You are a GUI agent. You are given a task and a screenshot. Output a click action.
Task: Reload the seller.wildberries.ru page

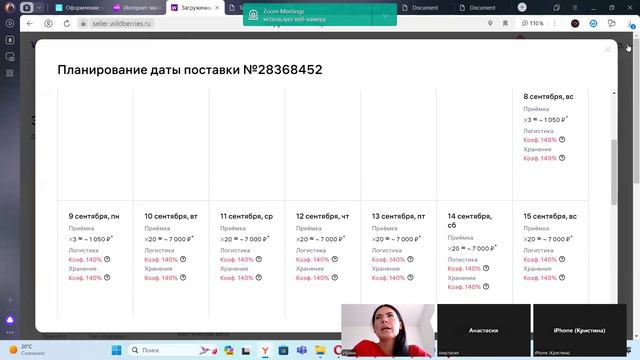[67, 24]
